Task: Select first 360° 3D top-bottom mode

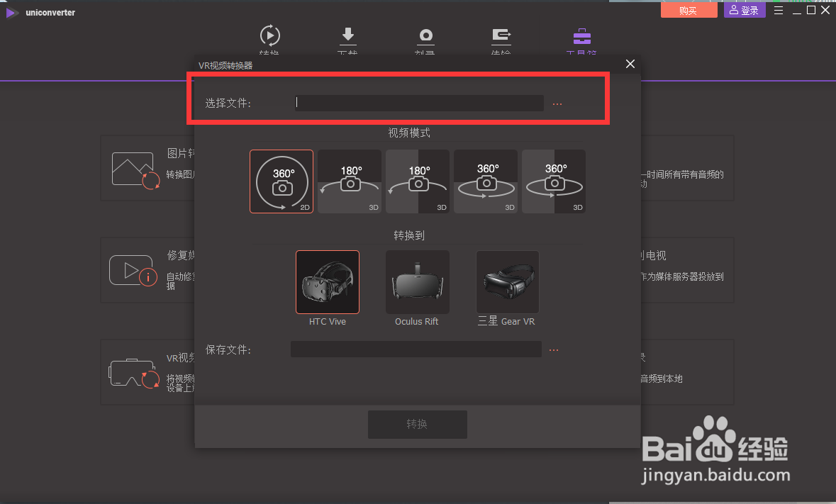Action: coord(486,181)
